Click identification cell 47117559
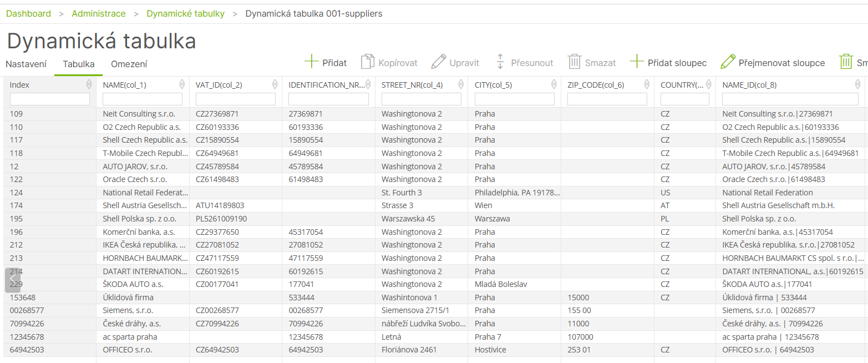868x363 pixels. click(x=329, y=258)
